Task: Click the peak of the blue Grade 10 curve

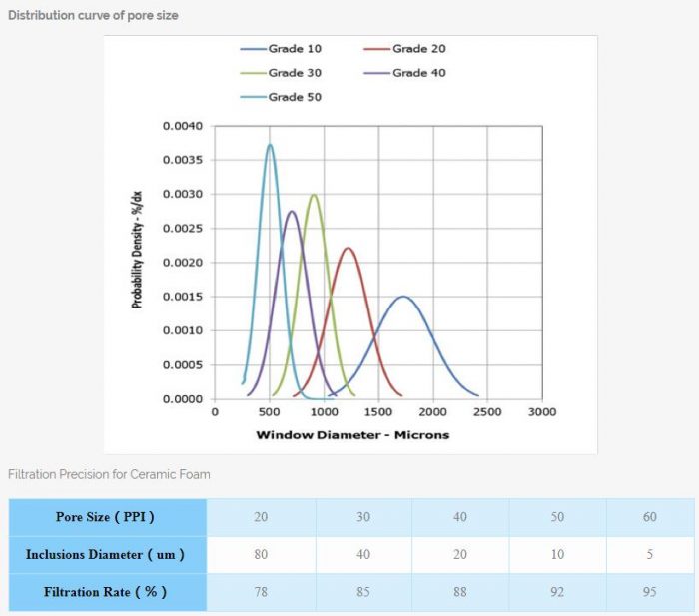Action: point(403,297)
